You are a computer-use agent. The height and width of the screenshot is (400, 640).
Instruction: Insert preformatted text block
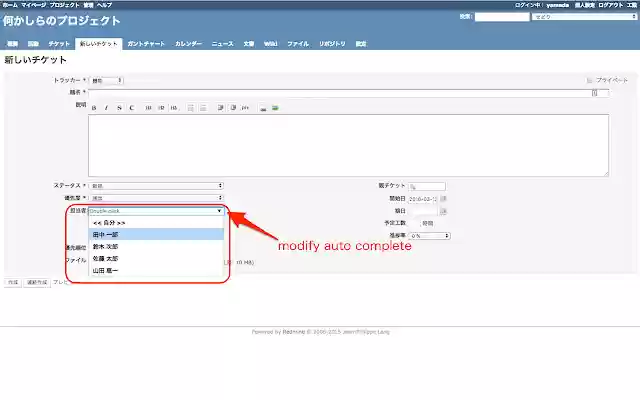point(245,108)
